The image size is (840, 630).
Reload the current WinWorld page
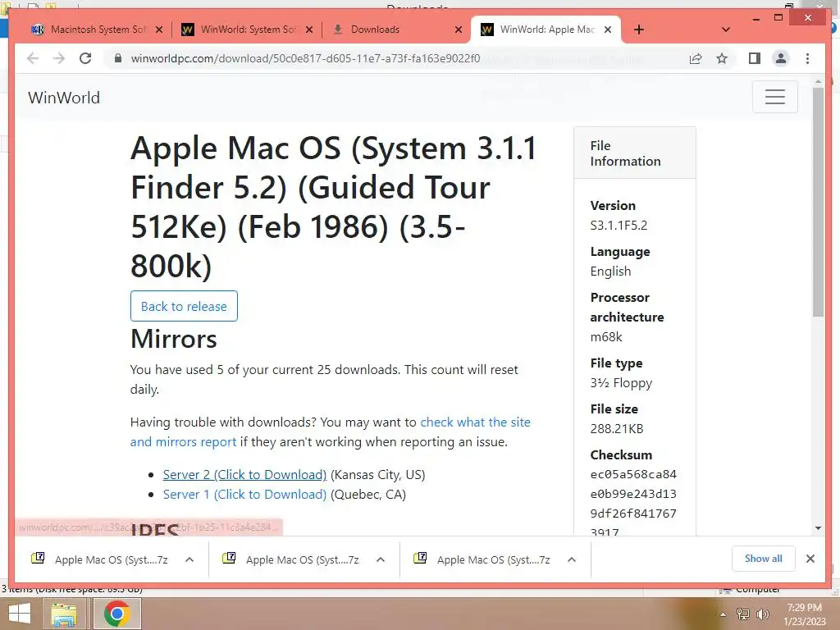[x=85, y=58]
